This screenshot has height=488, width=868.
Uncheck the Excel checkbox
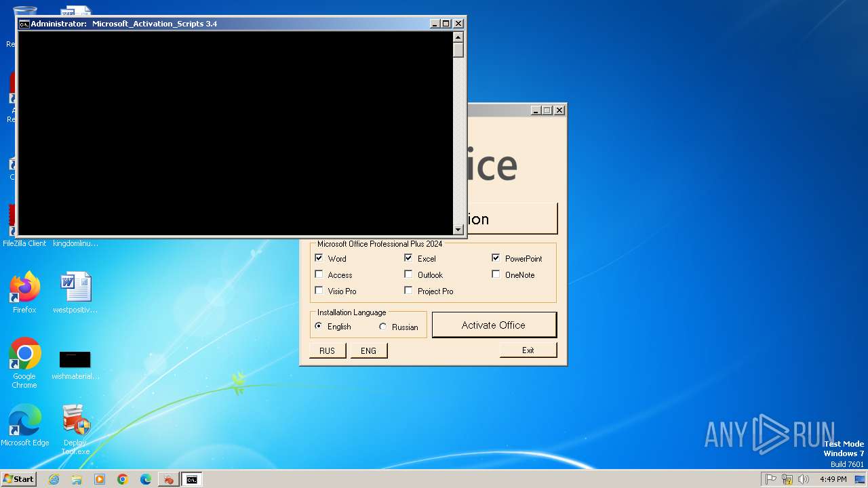pyautogui.click(x=408, y=258)
